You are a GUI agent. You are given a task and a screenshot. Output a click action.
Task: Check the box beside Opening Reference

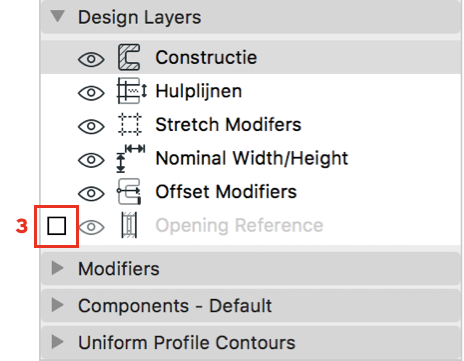pos(56,226)
